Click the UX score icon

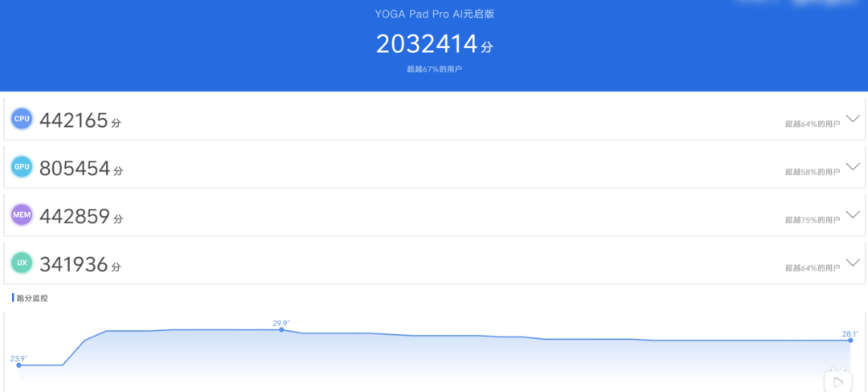coord(23,263)
